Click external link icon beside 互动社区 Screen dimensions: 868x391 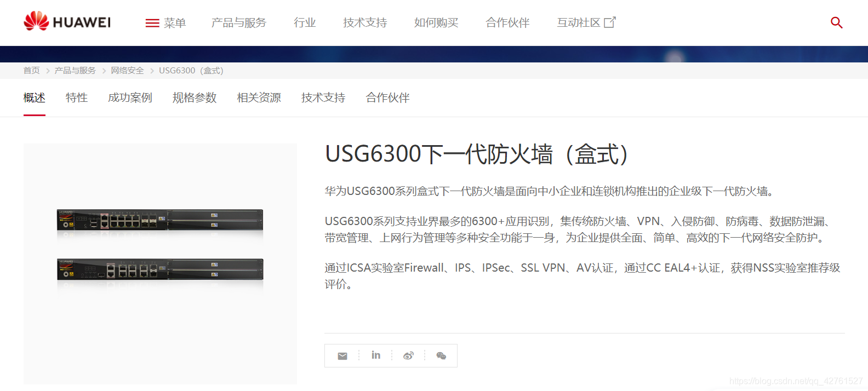[610, 22]
